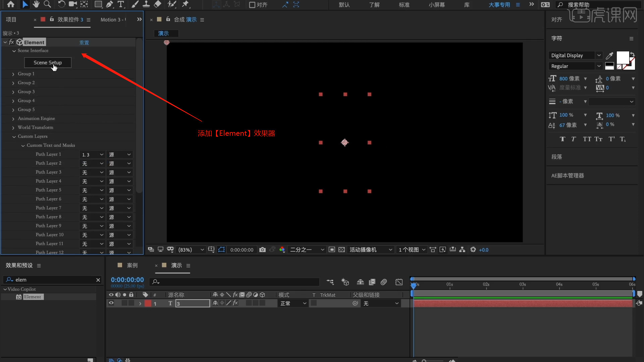Enable the 对齐 snapping checkbox
Screen dimensions: 644x362
coord(252,5)
